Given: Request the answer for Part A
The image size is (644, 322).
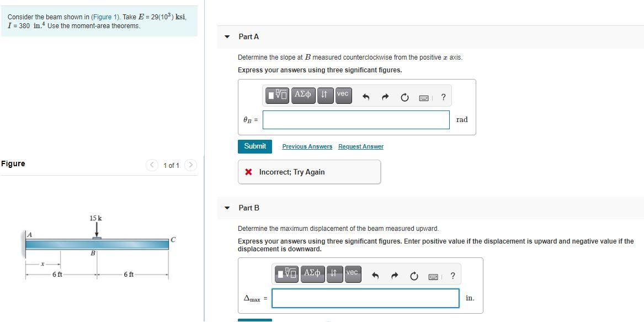Looking at the screenshot, I should point(361,146).
